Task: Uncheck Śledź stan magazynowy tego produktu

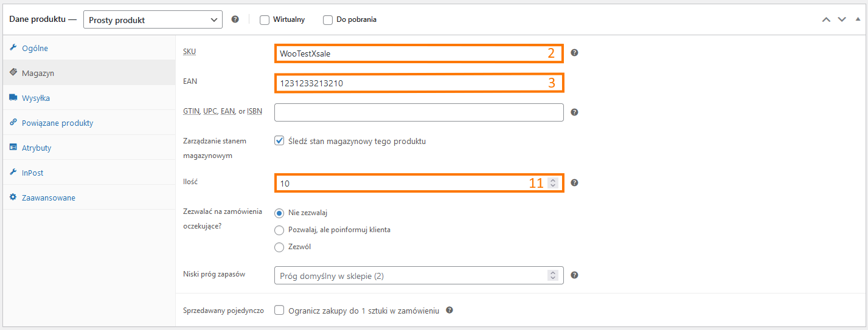Action: click(x=280, y=141)
